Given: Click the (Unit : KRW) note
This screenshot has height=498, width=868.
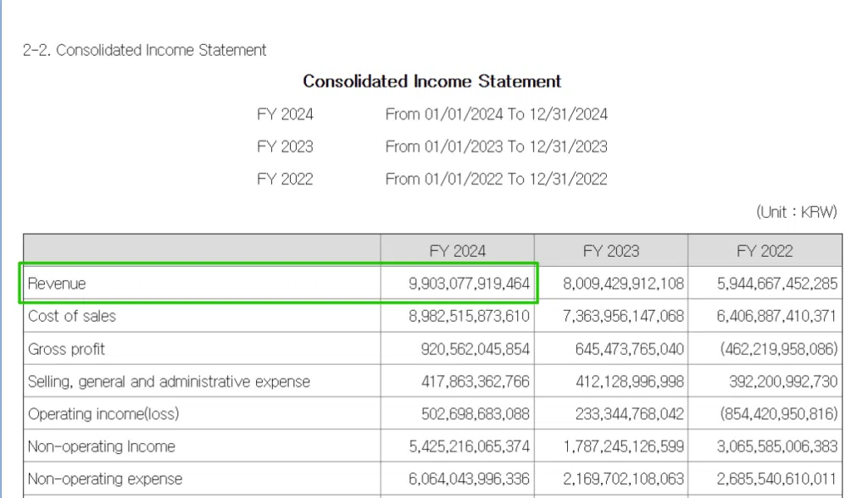Looking at the screenshot, I should 796,213.
